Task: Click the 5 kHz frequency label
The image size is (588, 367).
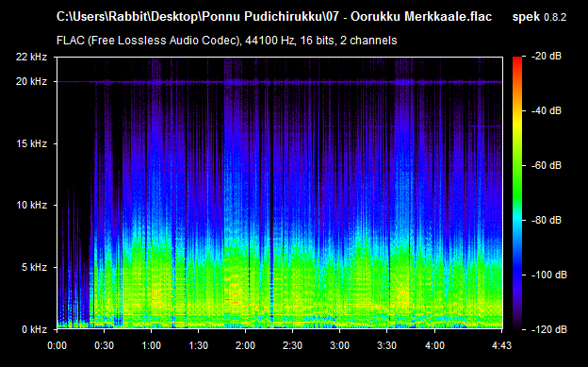Action: (34, 267)
